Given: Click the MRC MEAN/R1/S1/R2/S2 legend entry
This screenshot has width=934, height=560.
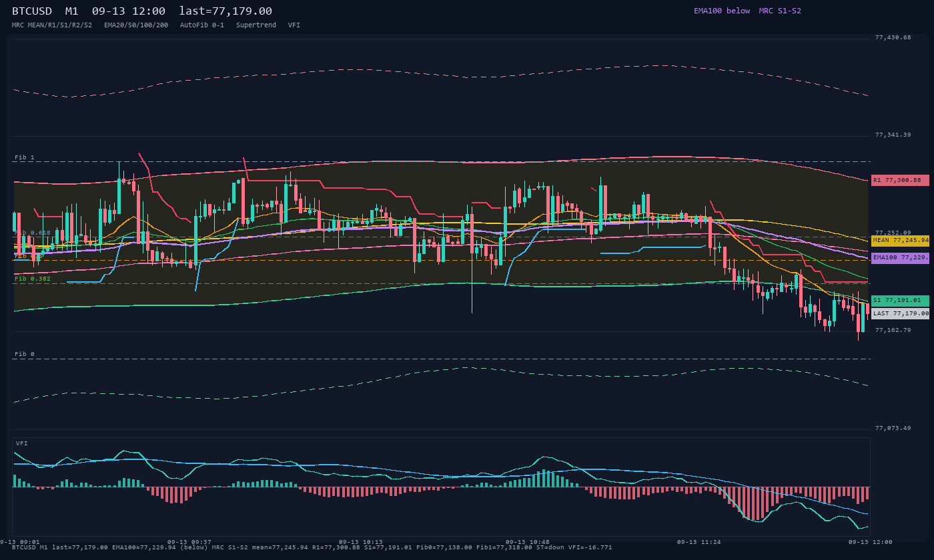Looking at the screenshot, I should pos(52,25).
